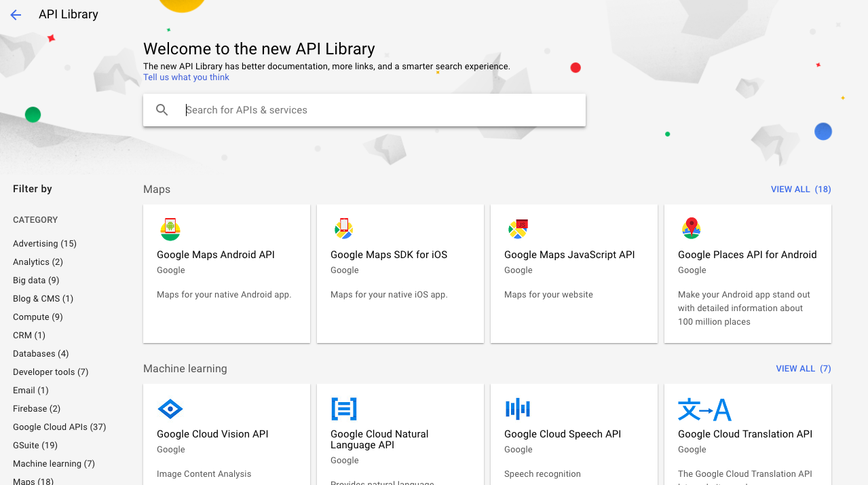868x485 pixels.
Task: Filter by Email (1) category
Action: [x=31, y=391]
